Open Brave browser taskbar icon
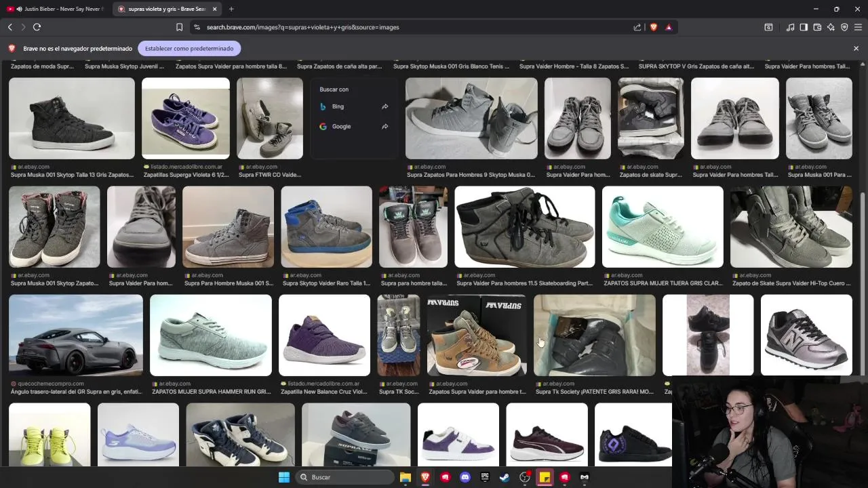 425,477
